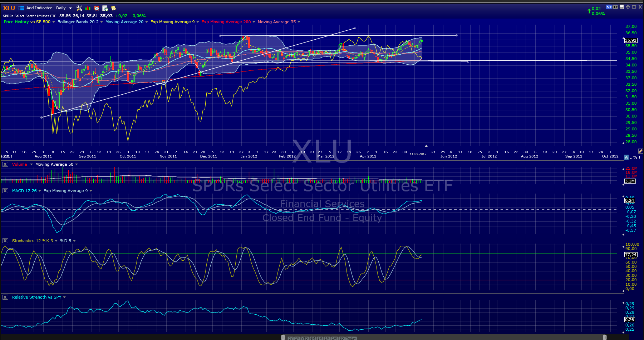The height and width of the screenshot is (340, 644).
Task: Close the Stochastics pane
Action: pos(5,241)
